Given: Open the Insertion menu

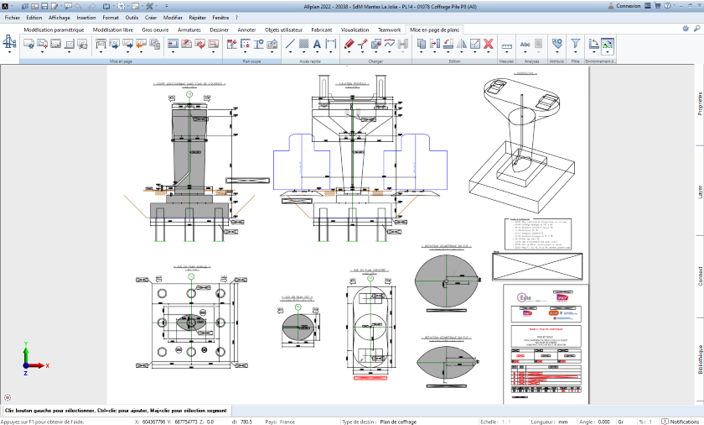Looking at the screenshot, I should pos(86,18).
